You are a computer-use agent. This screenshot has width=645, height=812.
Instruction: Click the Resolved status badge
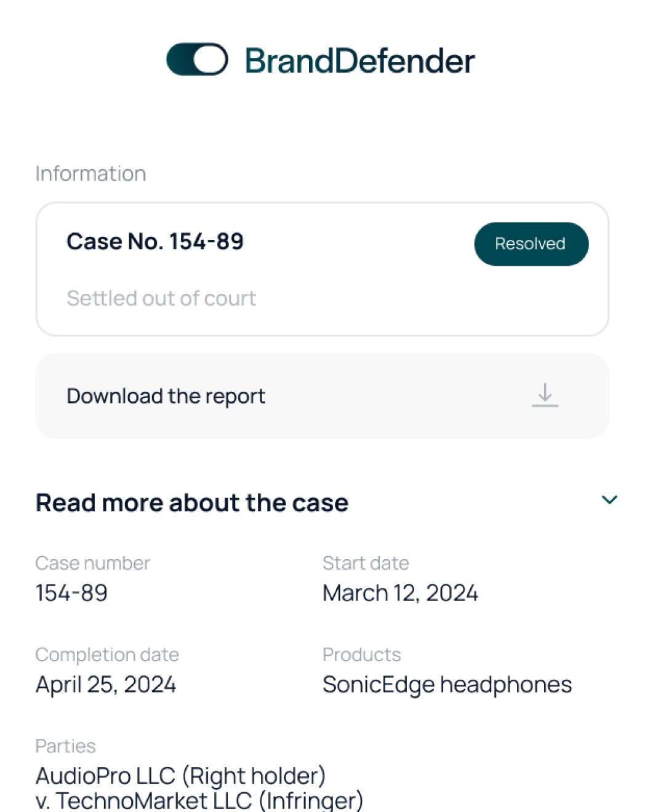coord(531,244)
